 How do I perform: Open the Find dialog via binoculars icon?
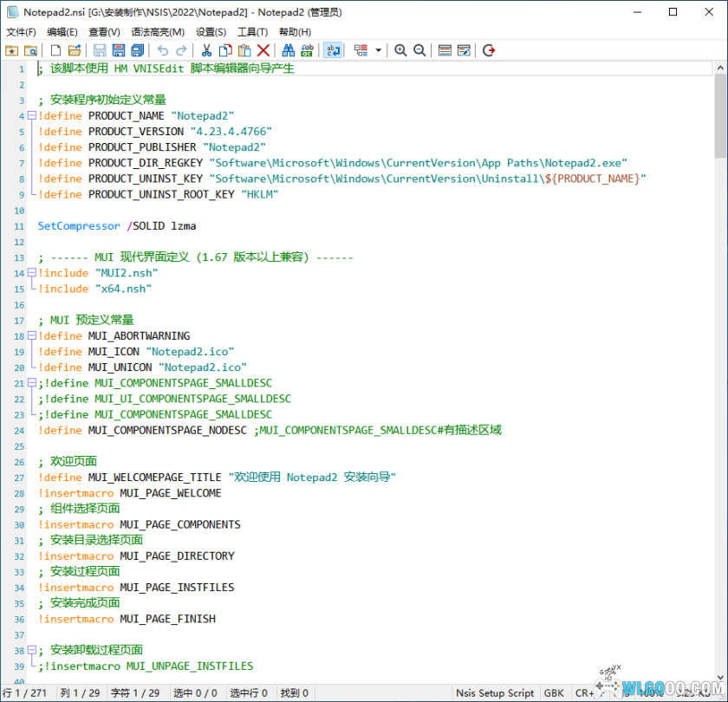289,50
